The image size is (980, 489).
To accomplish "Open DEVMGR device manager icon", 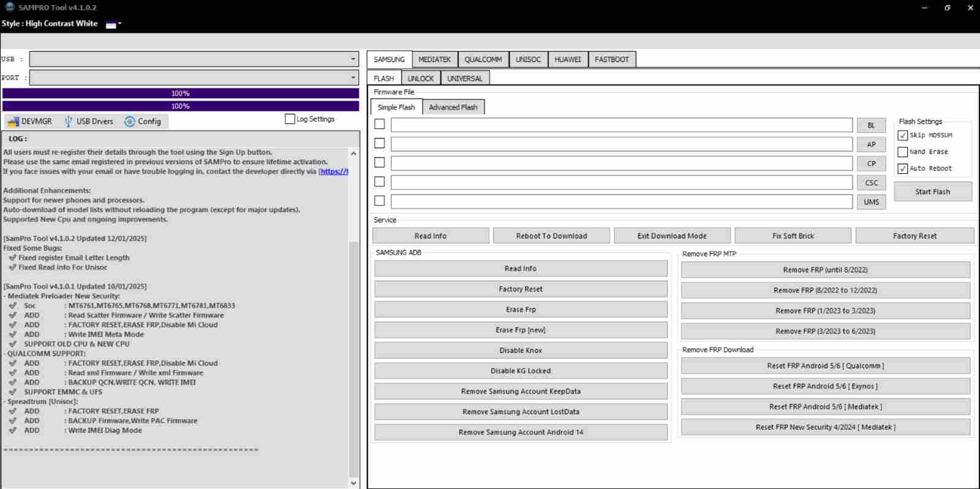I will (13, 121).
